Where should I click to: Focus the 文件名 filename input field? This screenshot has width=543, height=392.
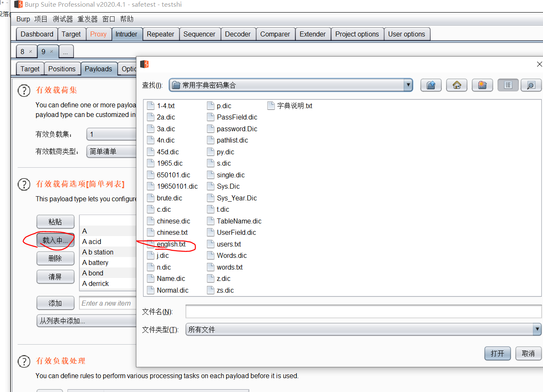coord(363,312)
